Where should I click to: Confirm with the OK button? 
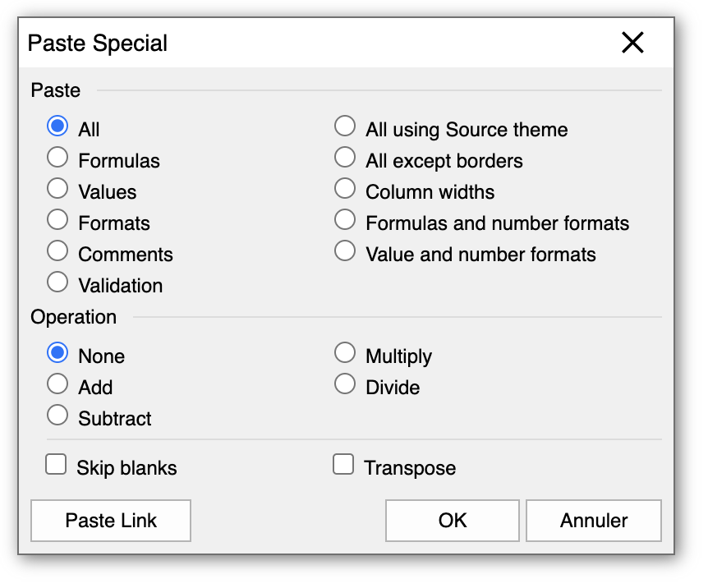coord(453,521)
